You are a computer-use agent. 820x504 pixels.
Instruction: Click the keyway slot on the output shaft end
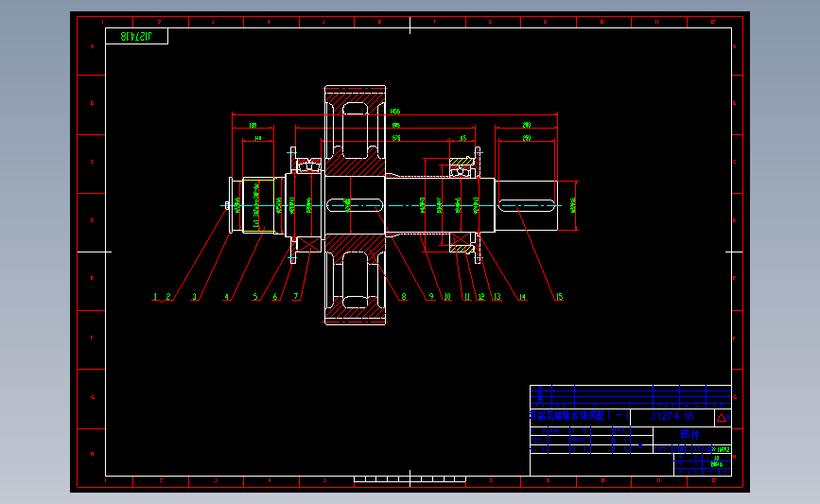[x=527, y=205]
